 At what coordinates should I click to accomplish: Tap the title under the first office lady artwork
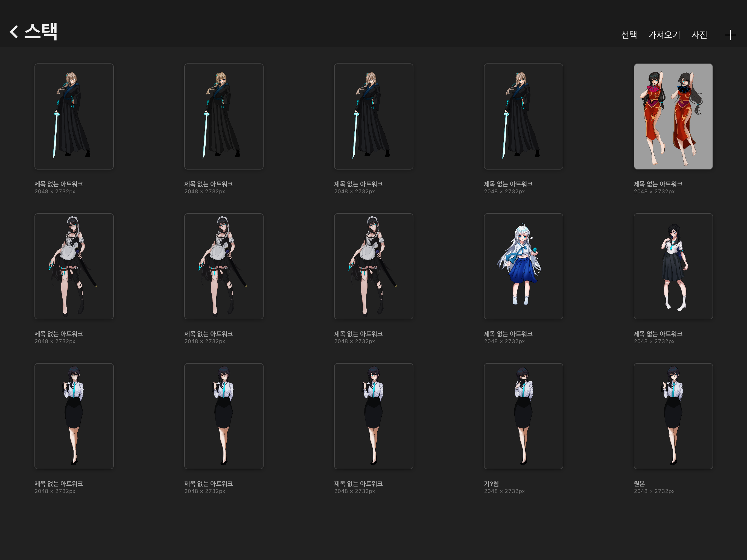click(59, 484)
